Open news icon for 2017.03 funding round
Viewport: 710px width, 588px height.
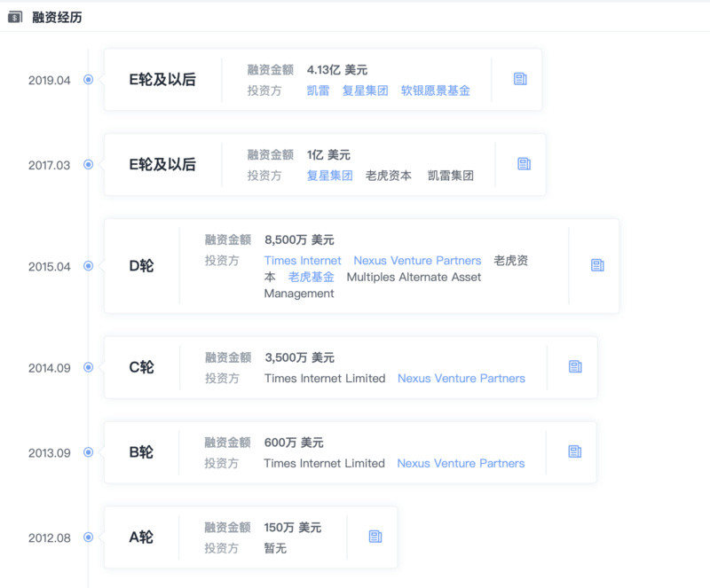524,164
